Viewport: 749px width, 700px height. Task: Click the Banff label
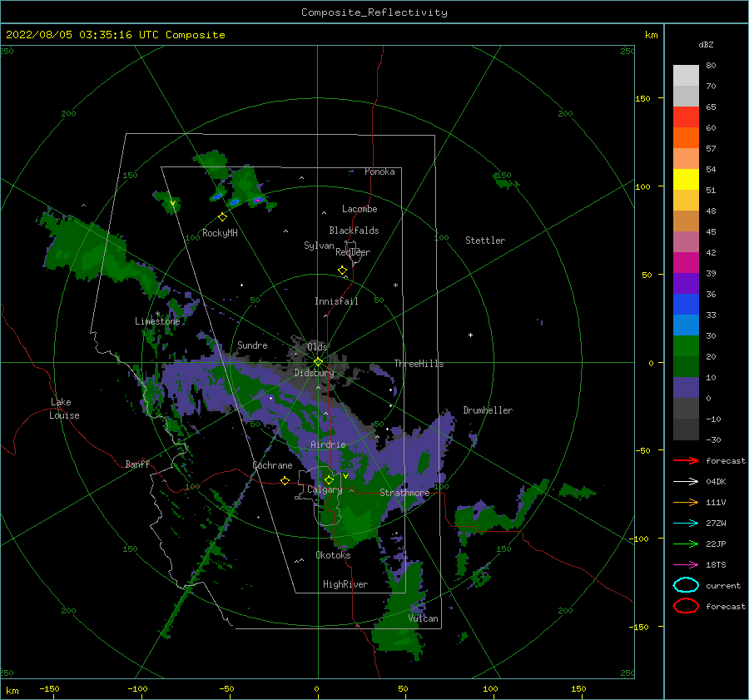pos(137,464)
